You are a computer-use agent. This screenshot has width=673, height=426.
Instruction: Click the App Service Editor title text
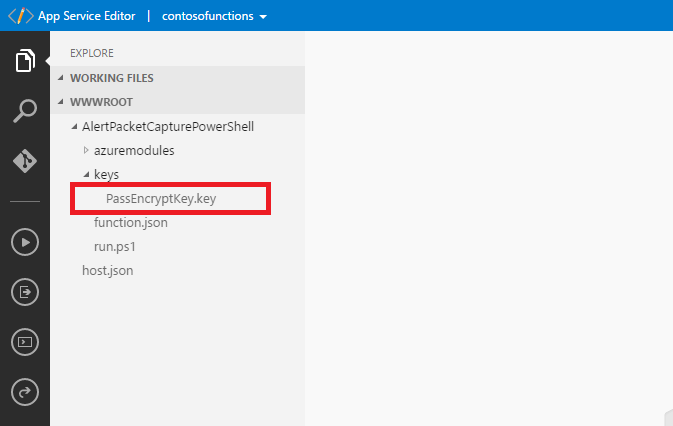(87, 17)
